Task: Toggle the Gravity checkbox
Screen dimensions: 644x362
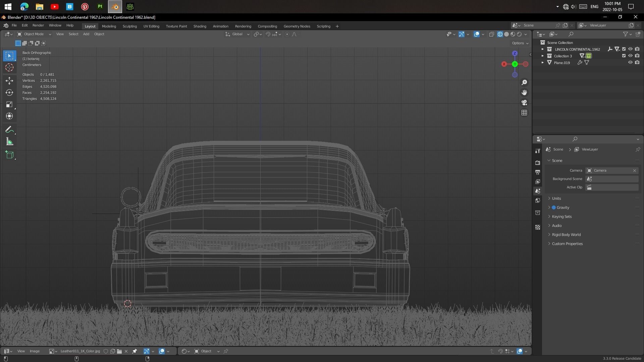Action: 554,207
